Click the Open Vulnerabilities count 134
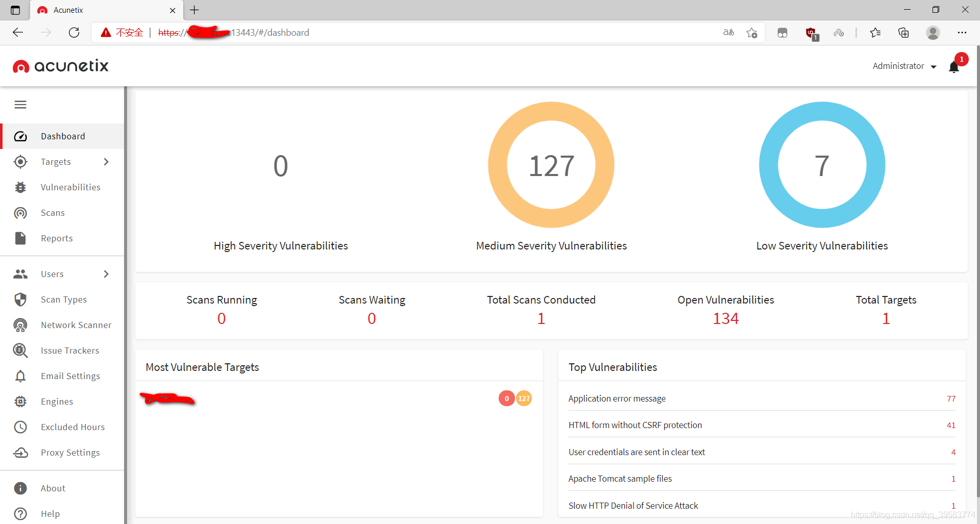Screen dimensions: 980x524 pos(726,318)
